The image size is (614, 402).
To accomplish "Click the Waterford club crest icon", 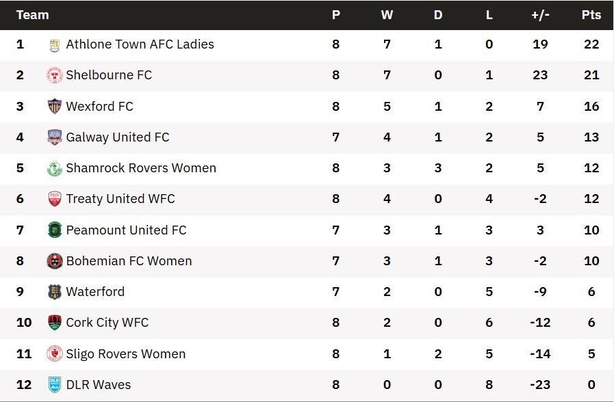I will tap(54, 292).
